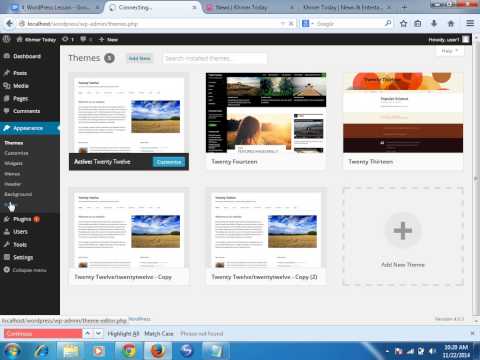This screenshot has width=480, height=360.
Task: Collapse the admin sidebar menu
Action: (25, 270)
